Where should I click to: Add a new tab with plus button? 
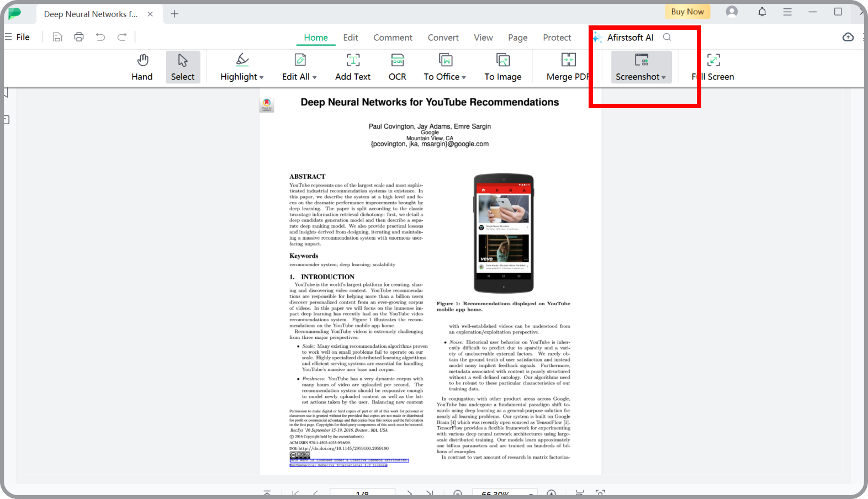tap(174, 14)
